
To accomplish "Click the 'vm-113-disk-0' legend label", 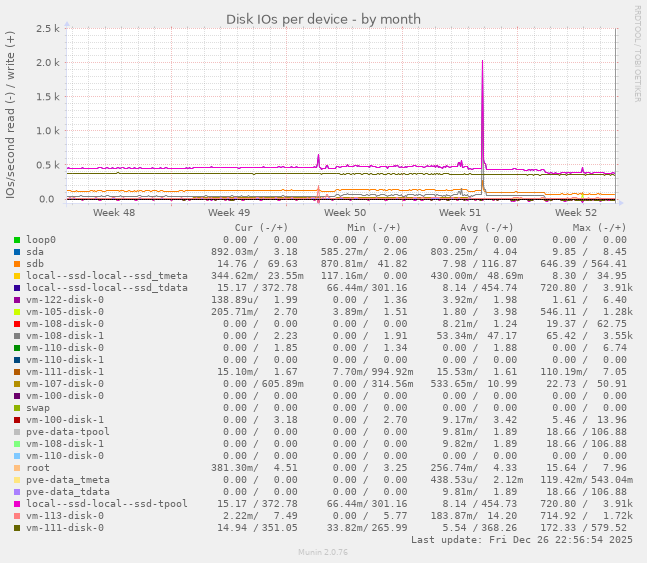I will click(65, 516).
